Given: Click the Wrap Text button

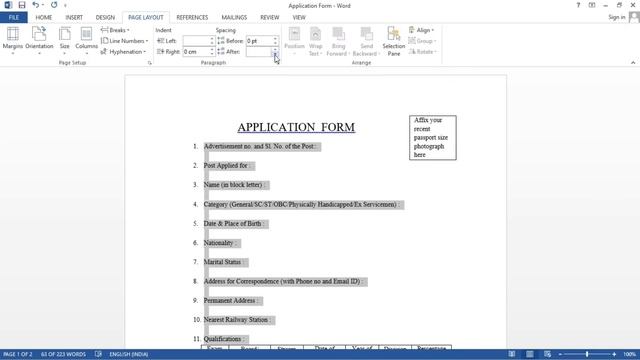Looking at the screenshot, I should 315,41.
